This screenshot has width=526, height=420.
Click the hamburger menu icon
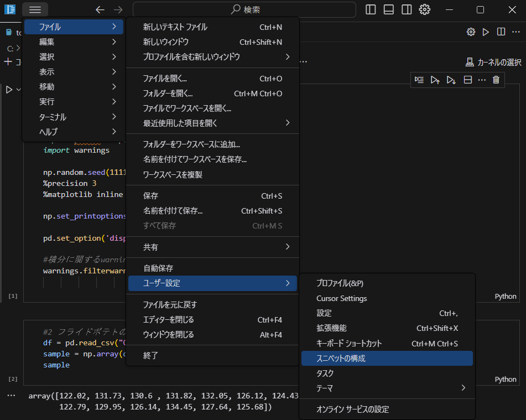point(35,9)
